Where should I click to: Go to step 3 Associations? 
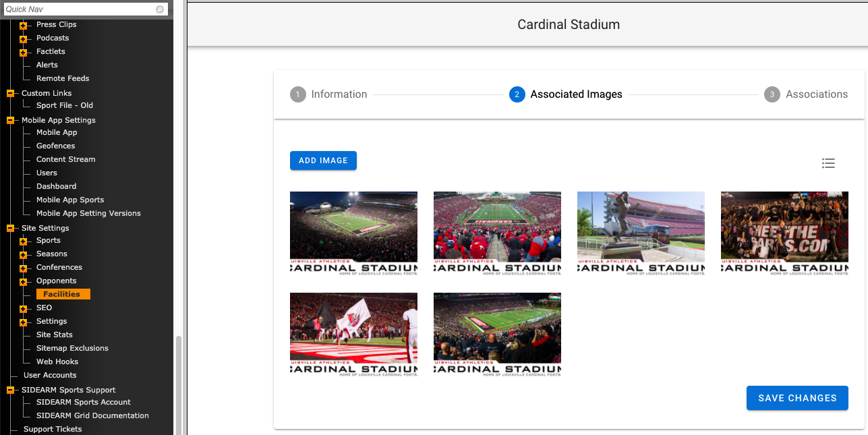click(806, 94)
